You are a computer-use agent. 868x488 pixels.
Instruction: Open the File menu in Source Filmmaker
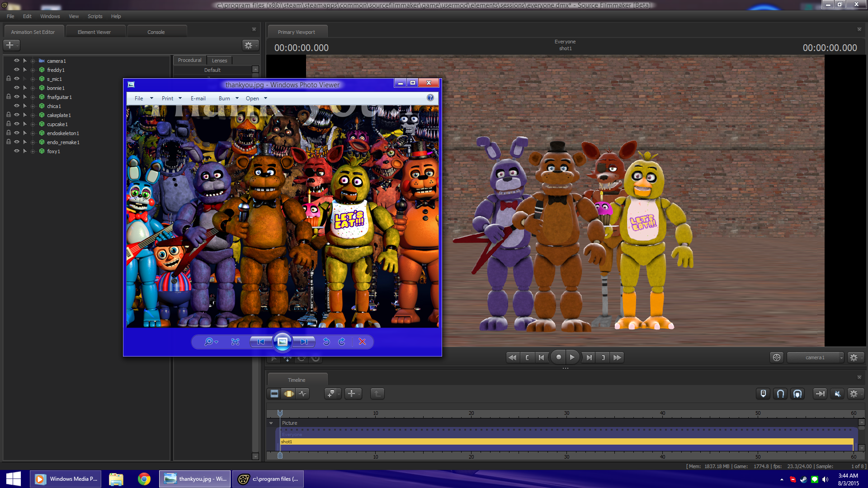coord(10,16)
